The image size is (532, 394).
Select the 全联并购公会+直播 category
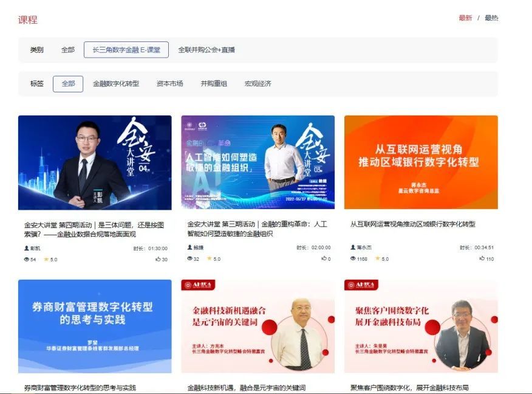(206, 50)
